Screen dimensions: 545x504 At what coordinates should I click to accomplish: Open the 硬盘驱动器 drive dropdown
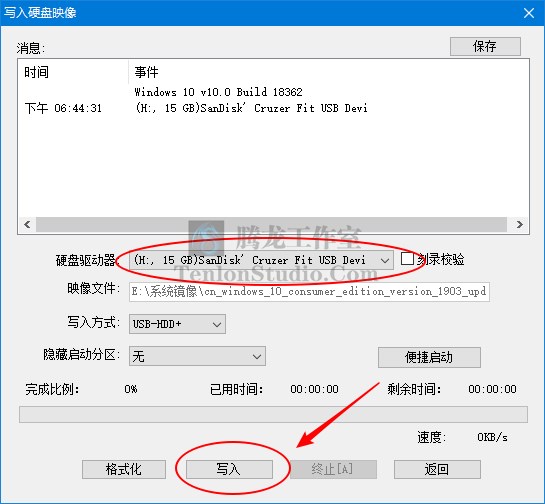coord(261,260)
